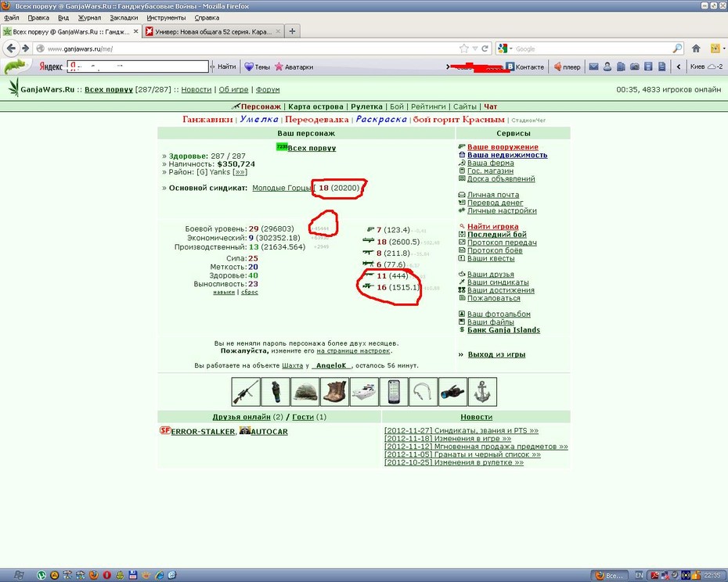Open Гос. магазин link
This screenshot has width=728, height=582.
click(x=490, y=171)
